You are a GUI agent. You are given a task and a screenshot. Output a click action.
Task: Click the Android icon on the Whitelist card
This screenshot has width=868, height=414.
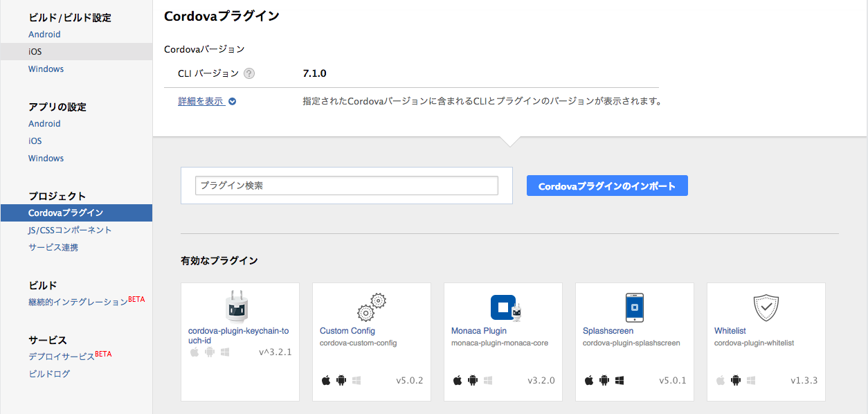click(x=736, y=380)
